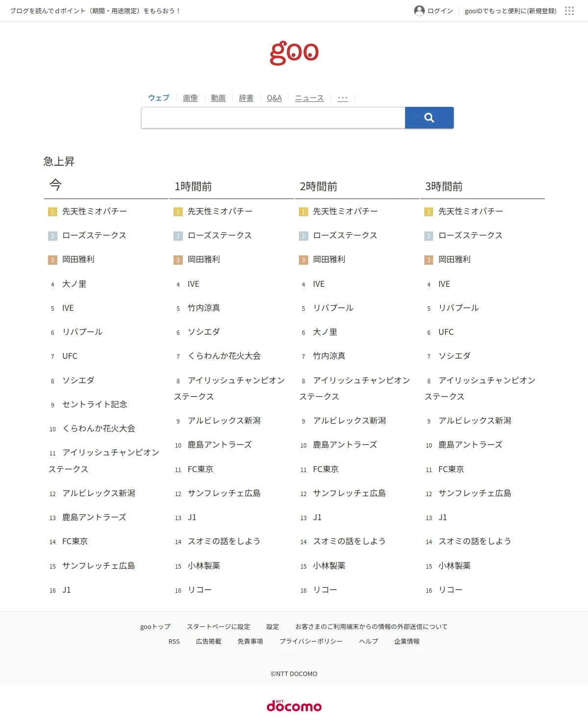
Task: Click the goo logo
Action: [294, 53]
